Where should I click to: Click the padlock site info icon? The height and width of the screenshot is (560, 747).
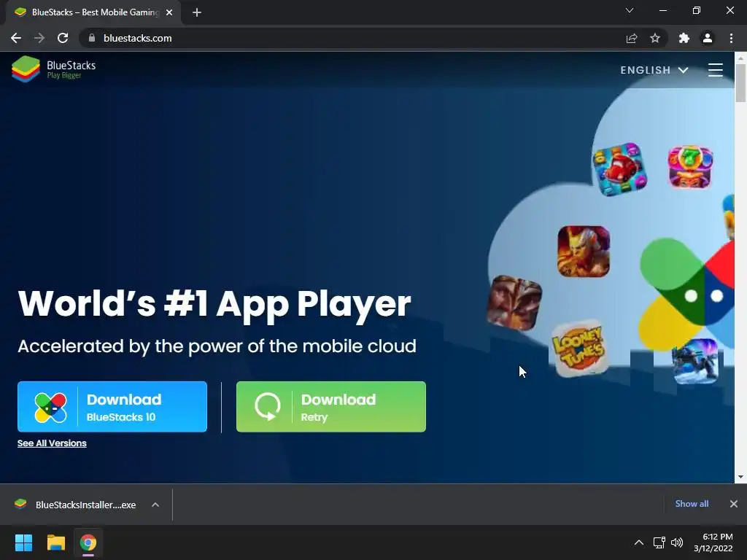click(x=92, y=38)
